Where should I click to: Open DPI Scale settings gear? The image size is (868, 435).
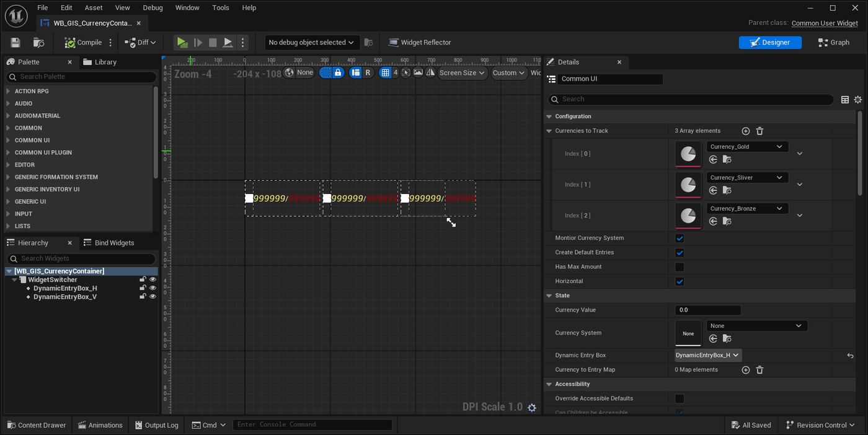coord(531,407)
